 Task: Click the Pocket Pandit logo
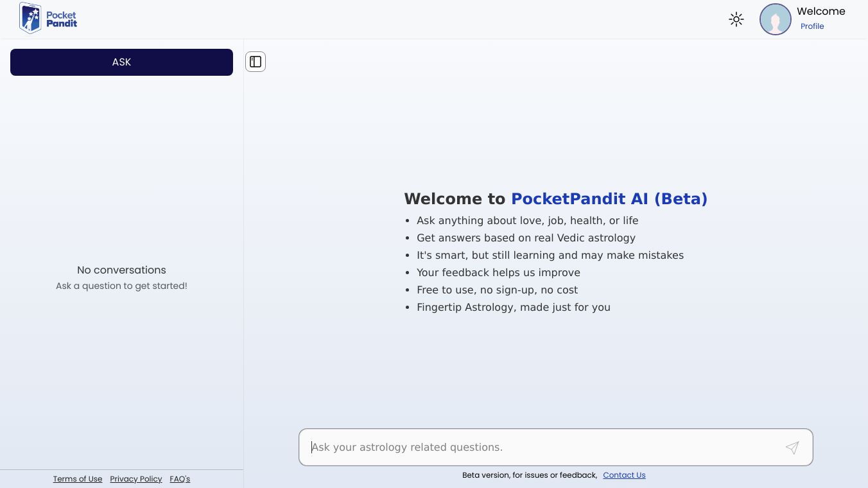point(48,19)
